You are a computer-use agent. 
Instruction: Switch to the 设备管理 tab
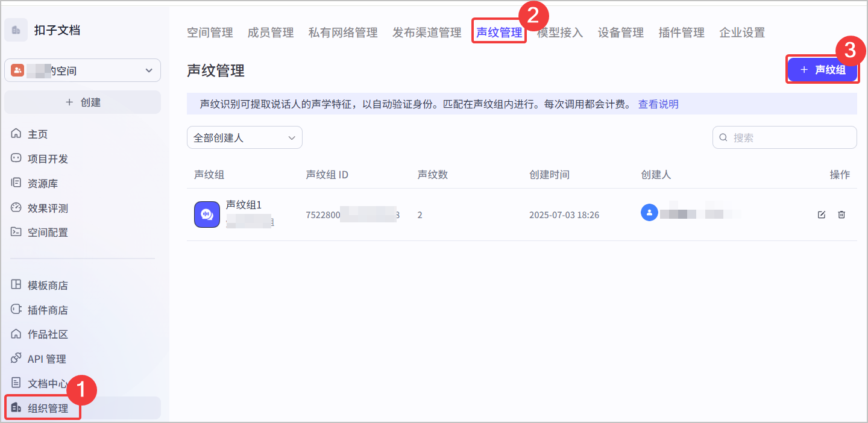click(x=621, y=33)
